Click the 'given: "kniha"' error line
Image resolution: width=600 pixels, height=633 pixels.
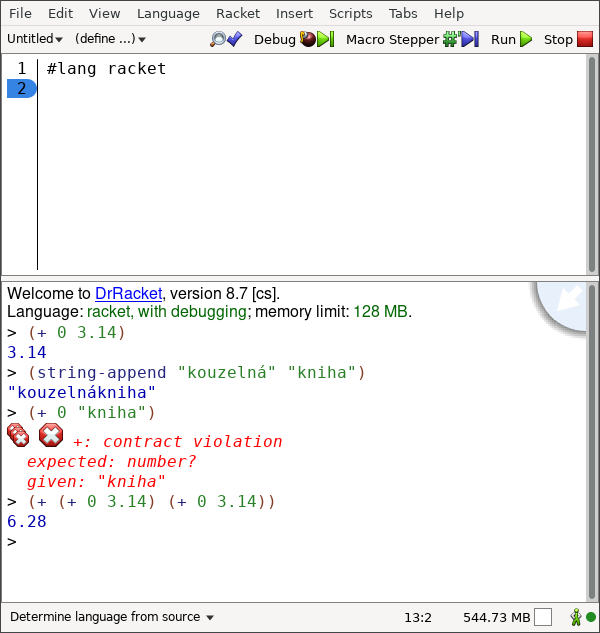pyautogui.click(x=96, y=482)
